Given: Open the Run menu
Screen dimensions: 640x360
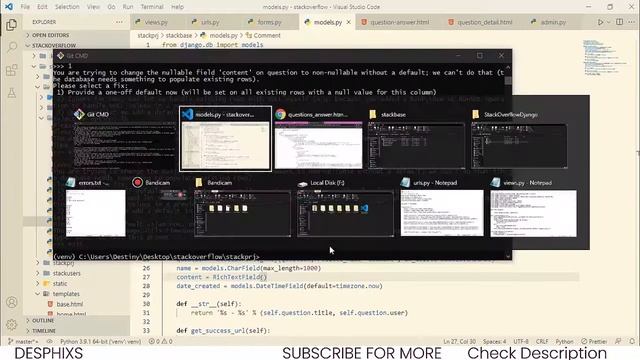Looking at the screenshot, I should click(128, 7).
